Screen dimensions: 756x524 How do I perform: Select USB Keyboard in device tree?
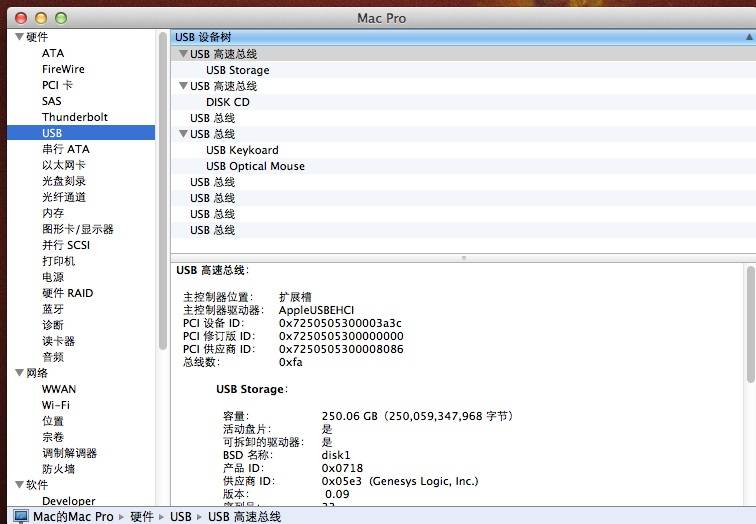point(242,150)
